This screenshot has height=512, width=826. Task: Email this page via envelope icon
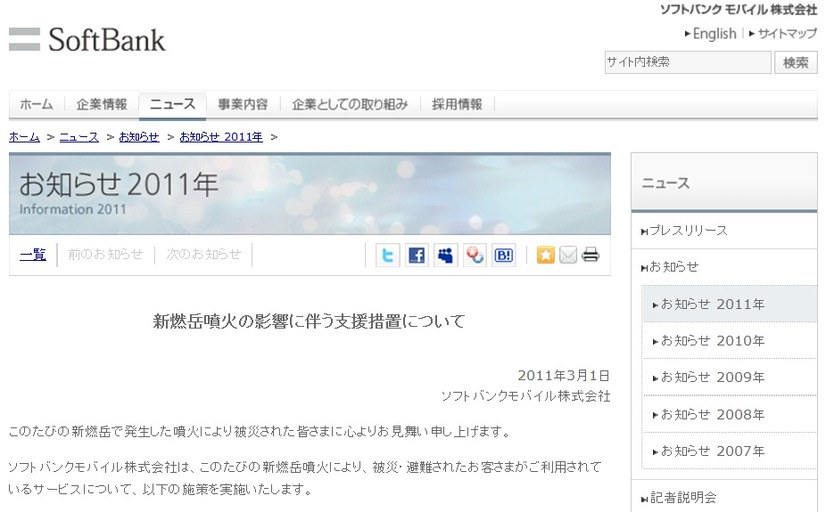[568, 255]
